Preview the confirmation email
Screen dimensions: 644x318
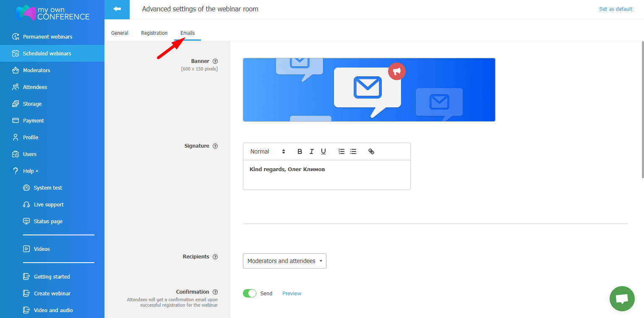(292, 293)
